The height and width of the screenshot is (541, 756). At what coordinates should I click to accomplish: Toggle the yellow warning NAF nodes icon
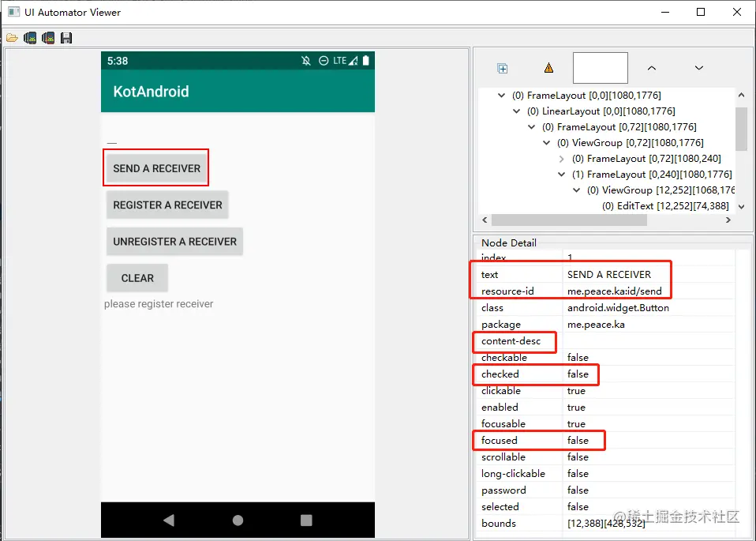(548, 68)
